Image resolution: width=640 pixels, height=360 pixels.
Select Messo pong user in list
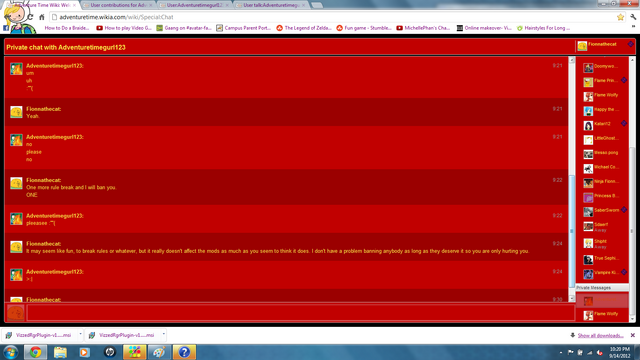pyautogui.click(x=601, y=154)
